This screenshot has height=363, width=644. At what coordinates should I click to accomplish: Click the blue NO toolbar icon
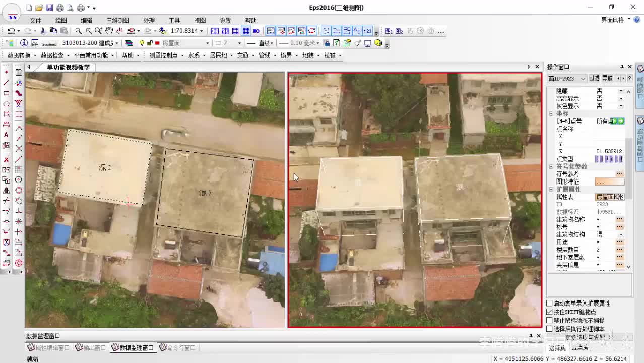256,31
